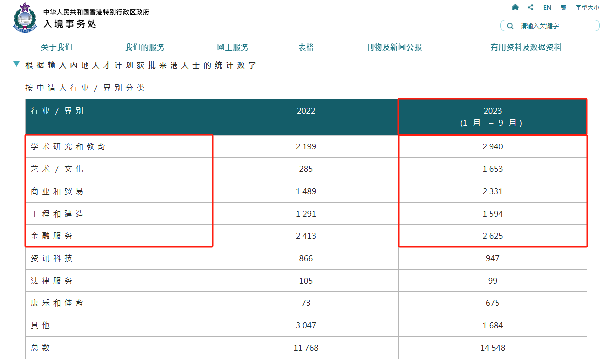Click the share icon at top right
This screenshot has height=364, width=613.
531,7
